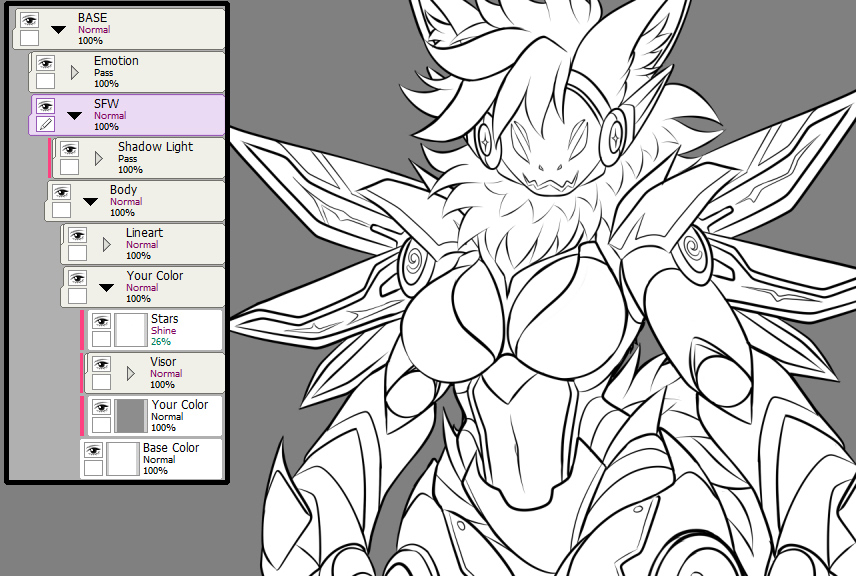The width and height of the screenshot is (856, 576).
Task: Toggle the lower checkbox on Visor layer
Action: [x=102, y=382]
